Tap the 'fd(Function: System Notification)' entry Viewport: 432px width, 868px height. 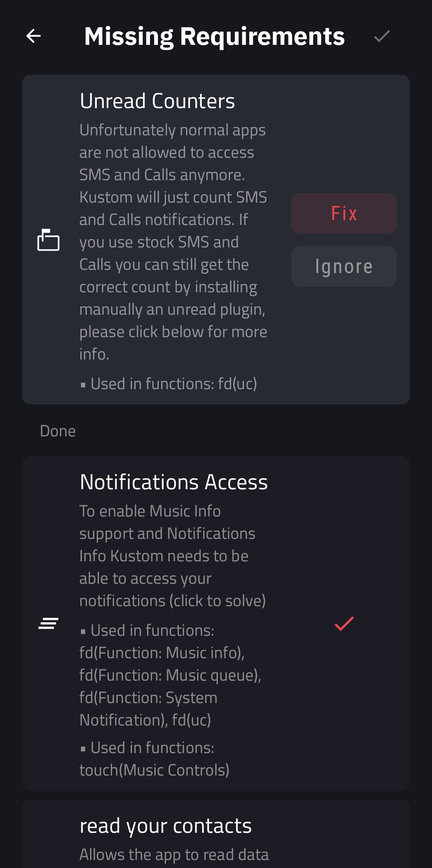click(x=148, y=709)
